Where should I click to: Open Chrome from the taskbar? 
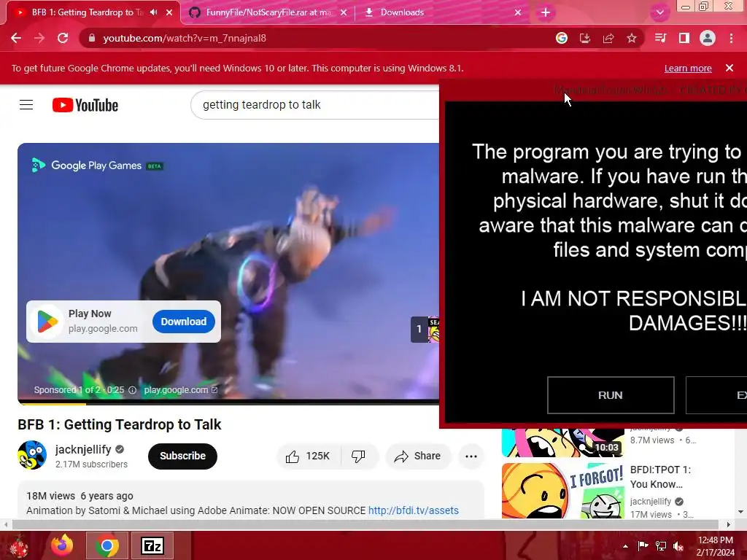click(x=107, y=545)
